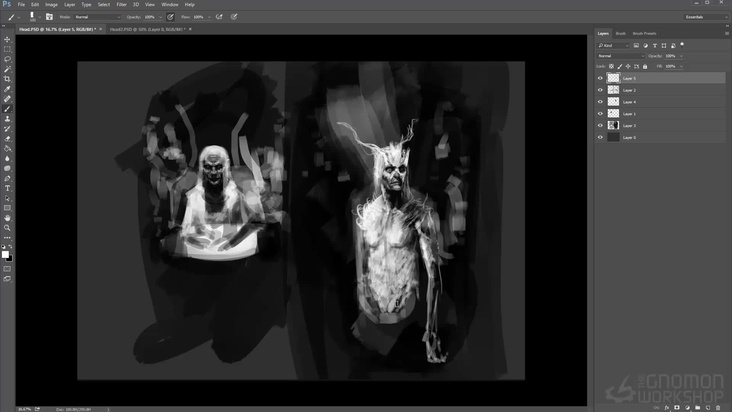Viewport: 732px width, 412px height.
Task: Select the Pen tool
Action: point(7,178)
